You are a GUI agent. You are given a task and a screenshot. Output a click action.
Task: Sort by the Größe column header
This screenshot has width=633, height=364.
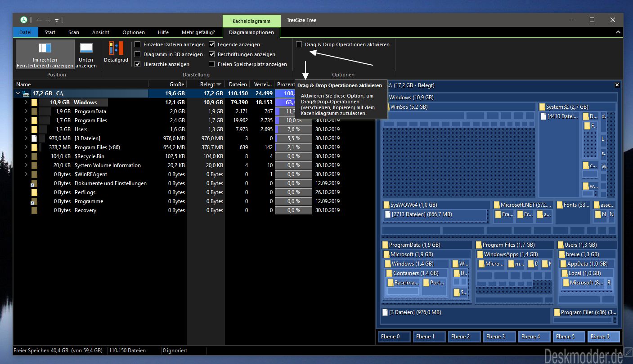pyautogui.click(x=168, y=84)
